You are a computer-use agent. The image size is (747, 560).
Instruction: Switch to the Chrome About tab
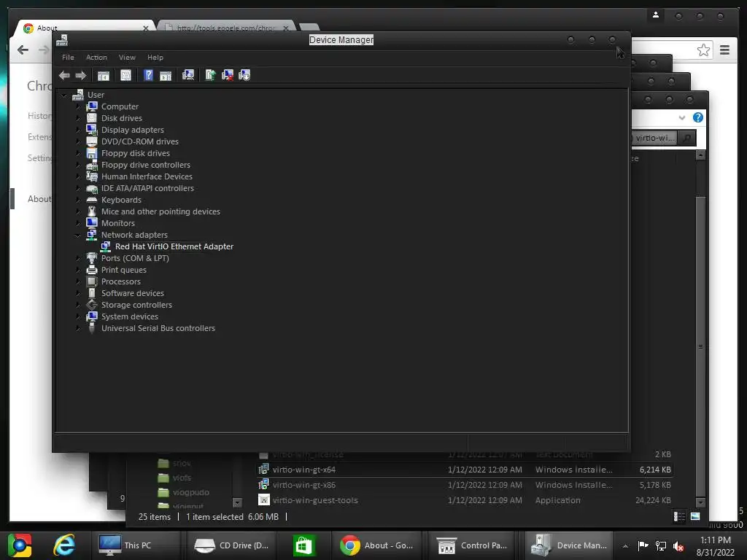[x=86, y=28]
